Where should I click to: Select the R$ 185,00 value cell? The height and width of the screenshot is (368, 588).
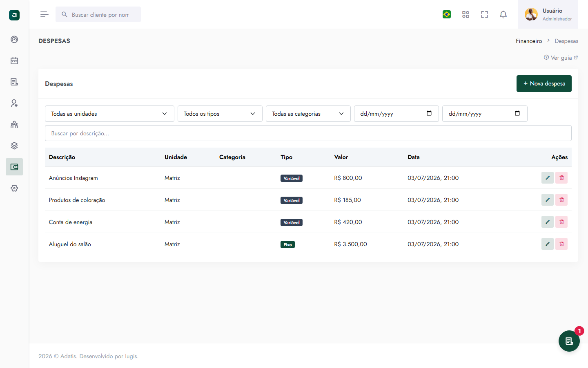coord(347,200)
